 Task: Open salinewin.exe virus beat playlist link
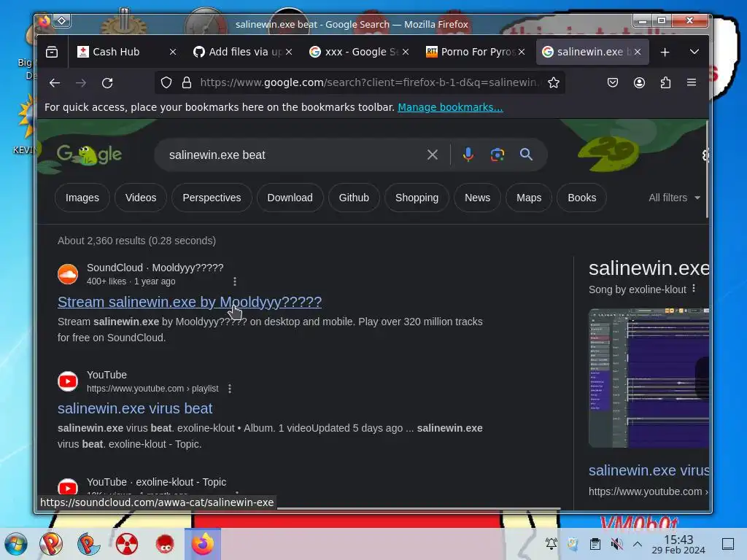coord(135,408)
